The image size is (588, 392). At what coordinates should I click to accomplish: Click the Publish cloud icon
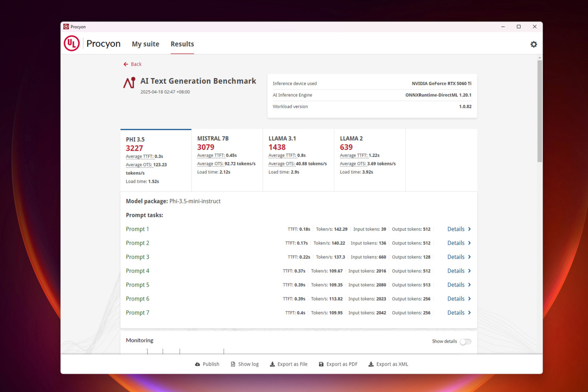198,364
